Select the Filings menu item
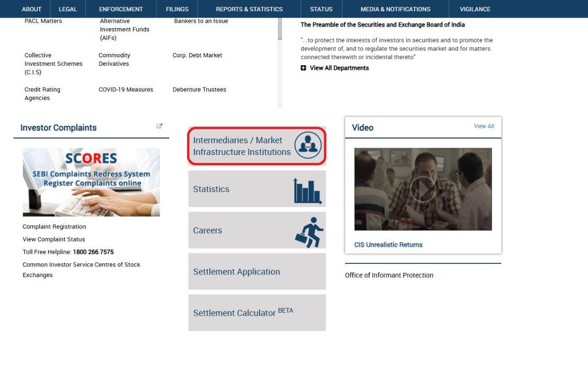The image size is (588, 370). (177, 9)
